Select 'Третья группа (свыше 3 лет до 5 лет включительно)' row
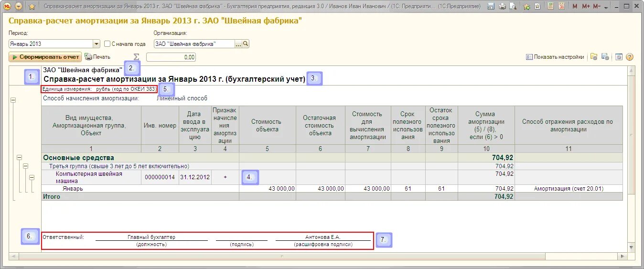 [x=119, y=166]
